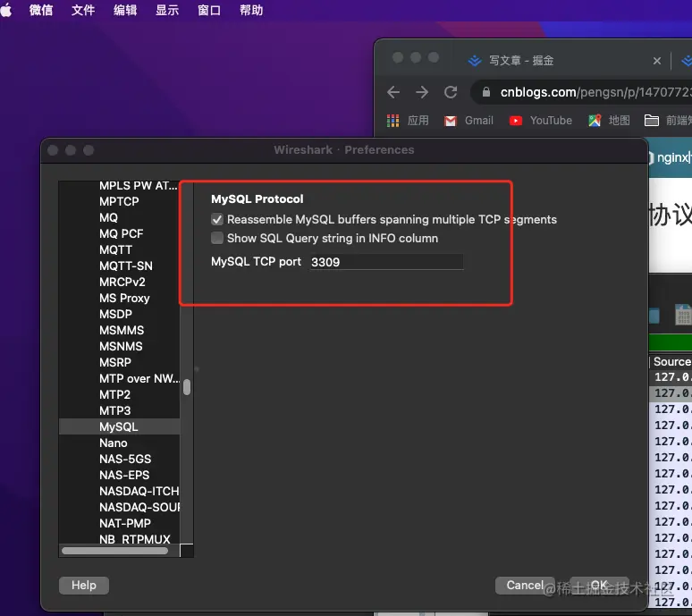692x616 pixels.
Task: Select MySQL in protocol list
Action: 119,426
